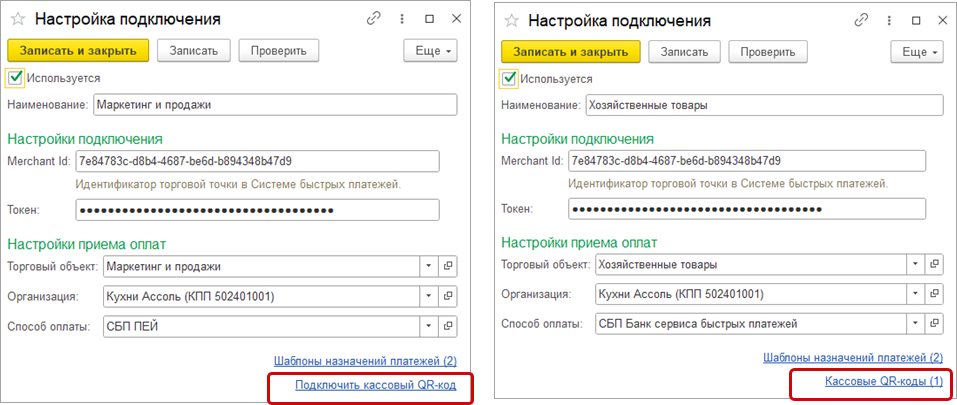
Task: Star the right window as favorite
Action: click(x=510, y=20)
